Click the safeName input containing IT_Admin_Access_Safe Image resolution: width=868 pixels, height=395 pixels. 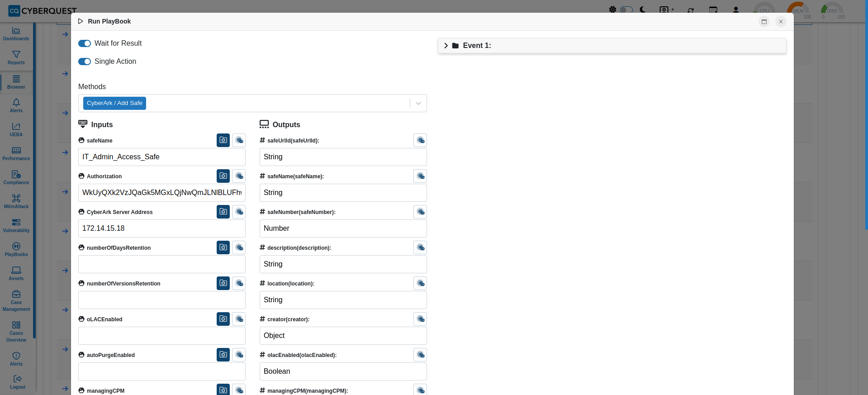tap(162, 157)
